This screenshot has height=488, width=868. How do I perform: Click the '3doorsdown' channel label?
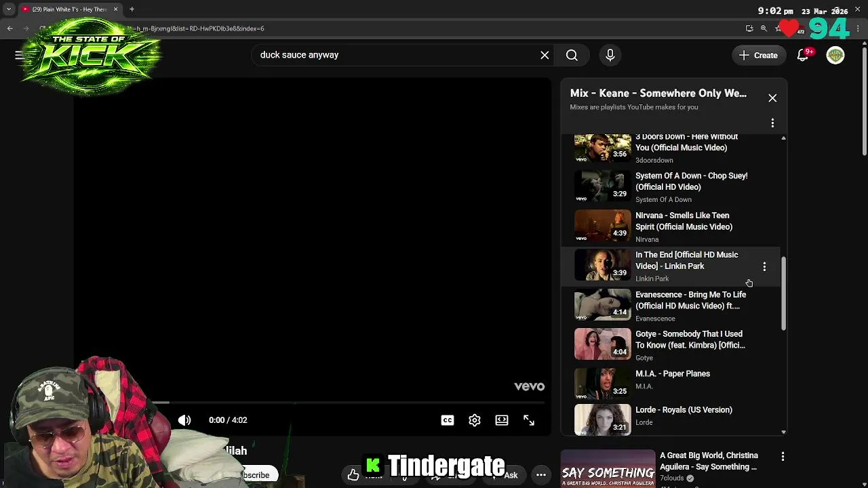654,161
